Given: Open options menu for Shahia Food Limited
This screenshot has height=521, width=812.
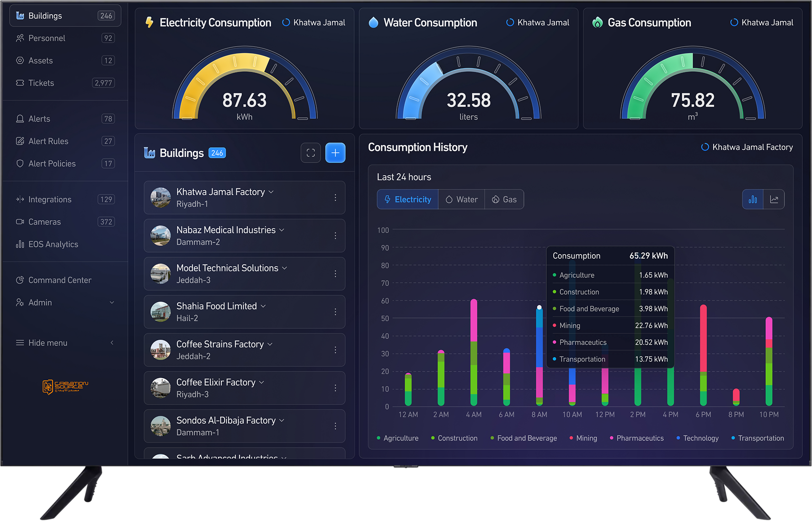Looking at the screenshot, I should 335,312.
